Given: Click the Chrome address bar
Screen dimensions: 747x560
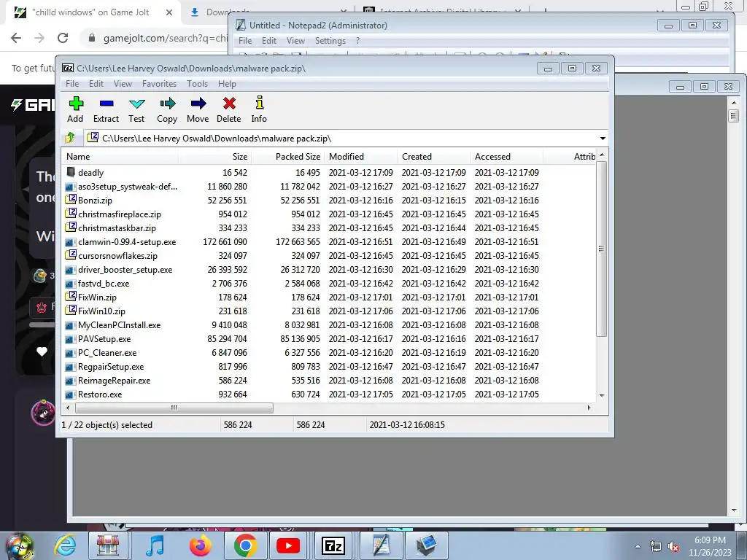Looking at the screenshot, I should (165, 38).
